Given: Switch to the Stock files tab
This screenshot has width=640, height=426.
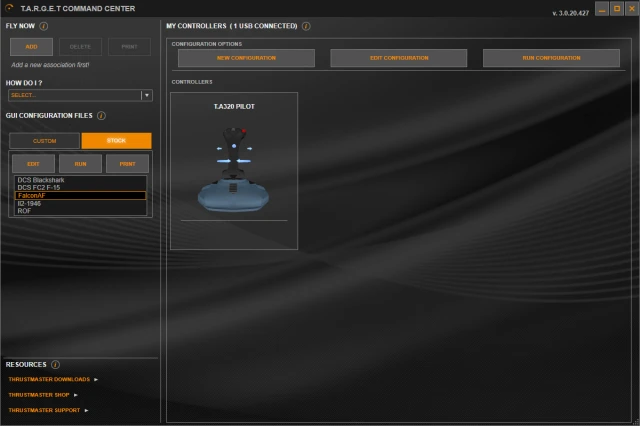Looking at the screenshot, I should pos(116,141).
